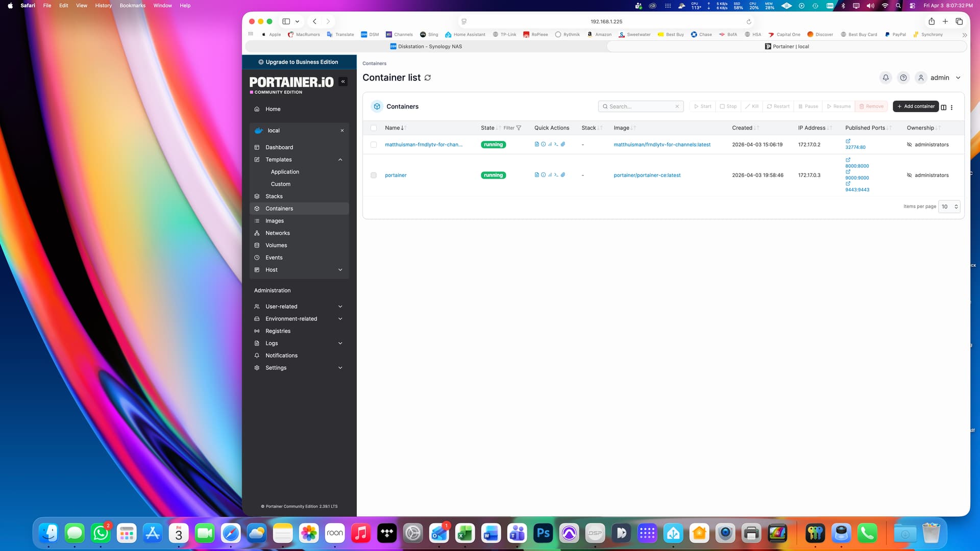Viewport: 980px width, 551px height.
Task: Check the portainer container row
Action: (x=374, y=176)
